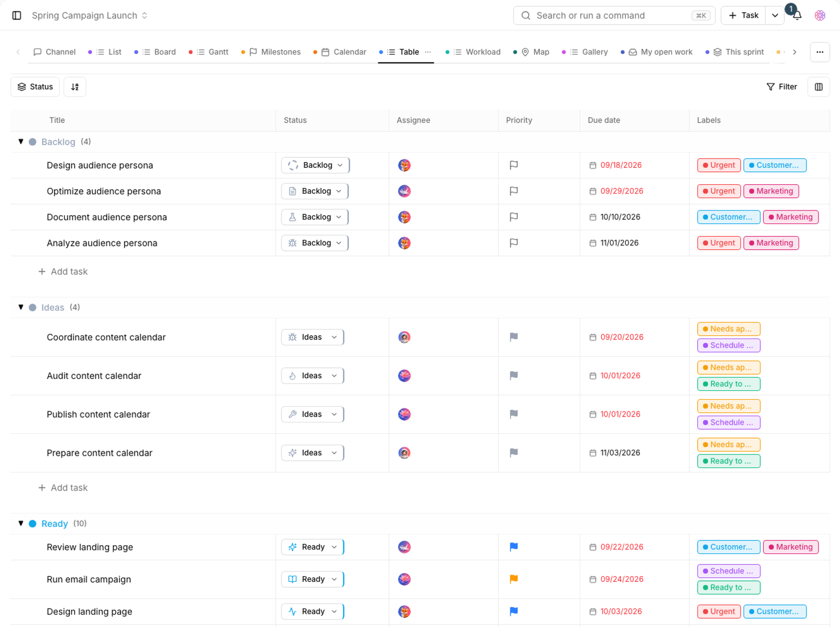Collapse the Ideas group

point(21,307)
